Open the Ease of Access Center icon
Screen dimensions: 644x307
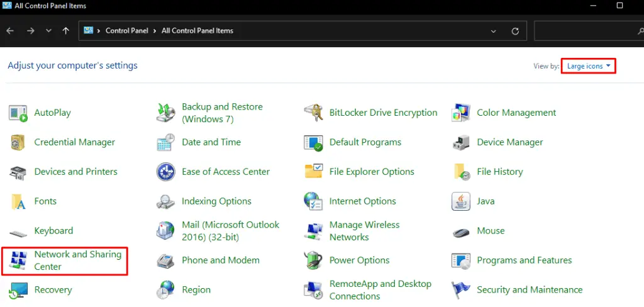(x=166, y=172)
